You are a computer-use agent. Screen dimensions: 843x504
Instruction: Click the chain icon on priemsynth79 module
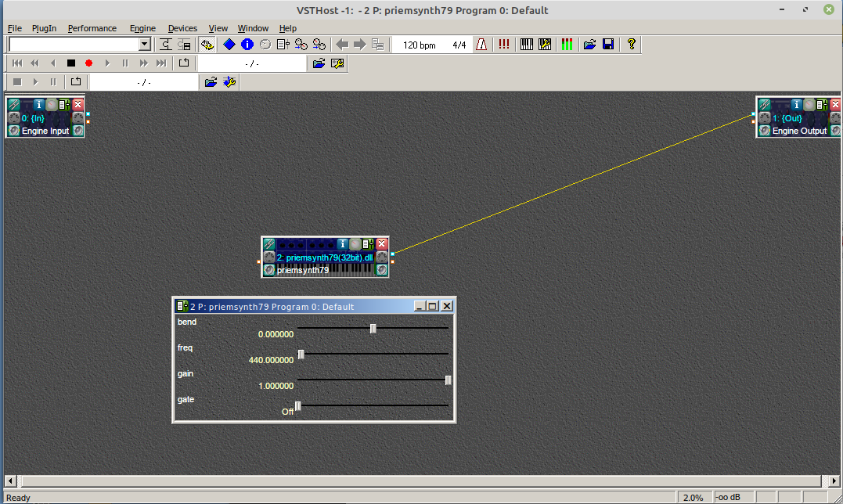tap(269, 244)
